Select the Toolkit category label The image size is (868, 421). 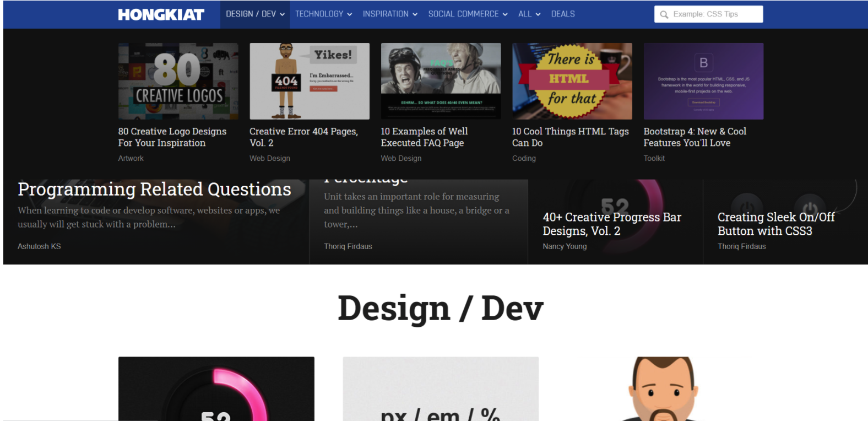[654, 158]
